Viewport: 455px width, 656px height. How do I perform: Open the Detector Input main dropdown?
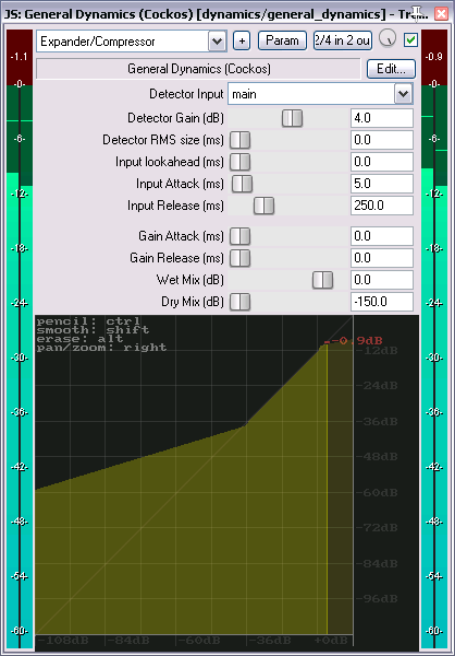[x=320, y=94]
